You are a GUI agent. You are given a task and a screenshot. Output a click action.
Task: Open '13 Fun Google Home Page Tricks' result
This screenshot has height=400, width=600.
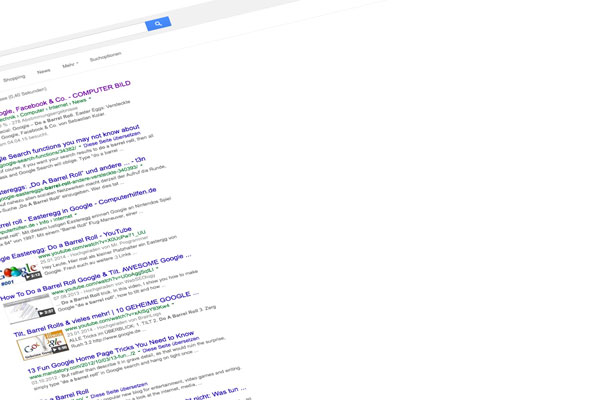point(111,353)
